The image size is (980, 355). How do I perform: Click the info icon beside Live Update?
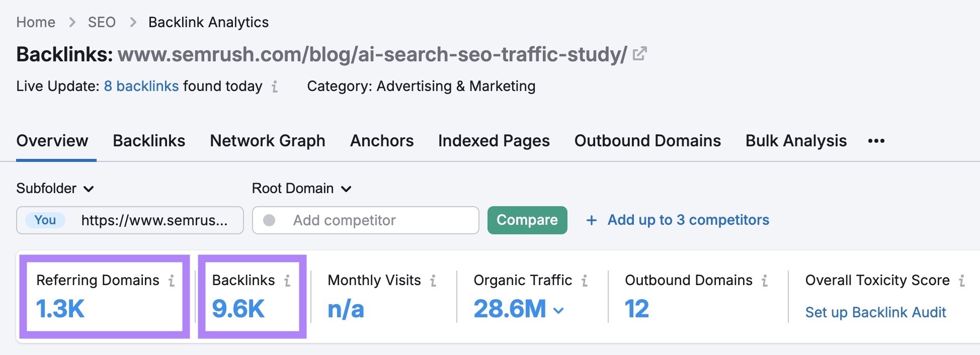pos(274,87)
